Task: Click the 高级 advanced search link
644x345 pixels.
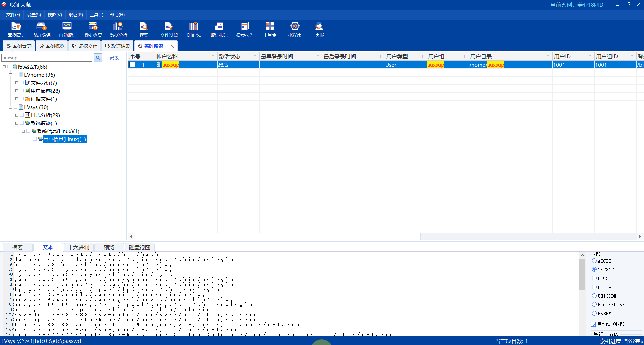Action: [114, 58]
